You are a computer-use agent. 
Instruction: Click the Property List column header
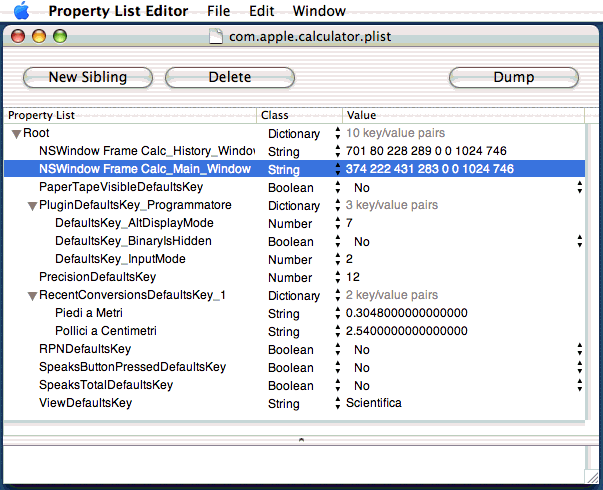(x=130, y=115)
